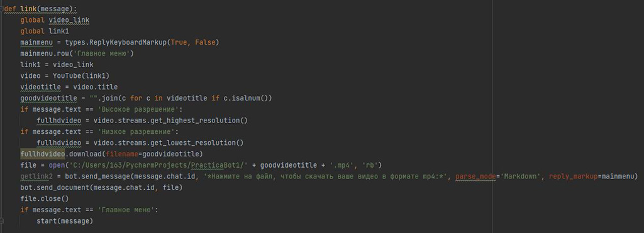The width and height of the screenshot is (644, 233).
Task: Click video.title attribute
Action: [96, 87]
